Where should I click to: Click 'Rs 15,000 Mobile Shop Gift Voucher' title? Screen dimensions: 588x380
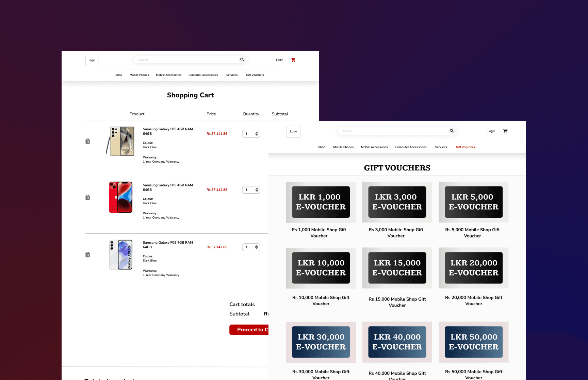397,302
